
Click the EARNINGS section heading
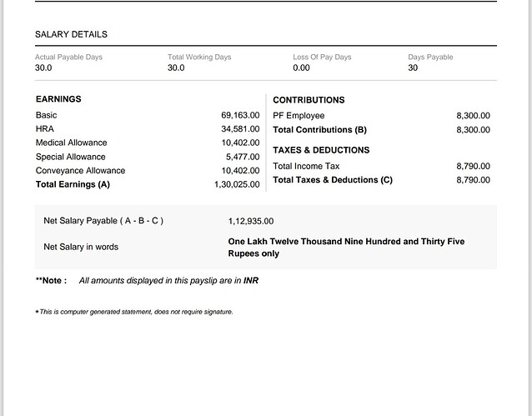[x=58, y=99]
